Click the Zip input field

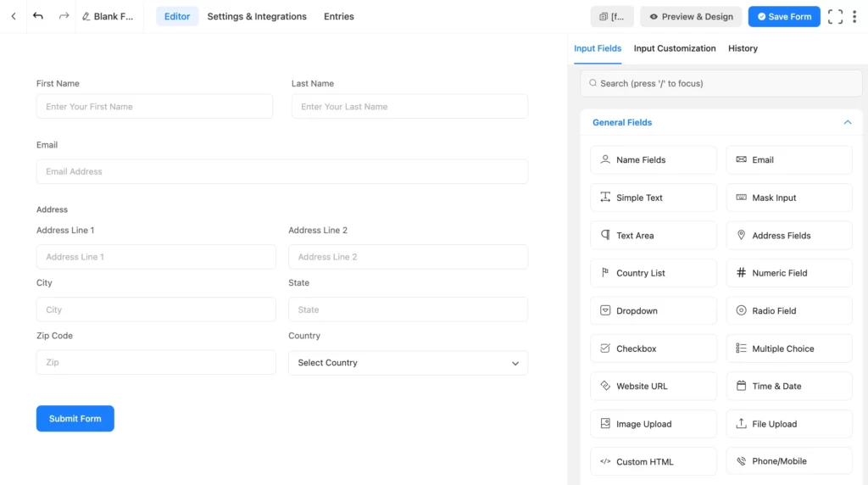[156, 362]
